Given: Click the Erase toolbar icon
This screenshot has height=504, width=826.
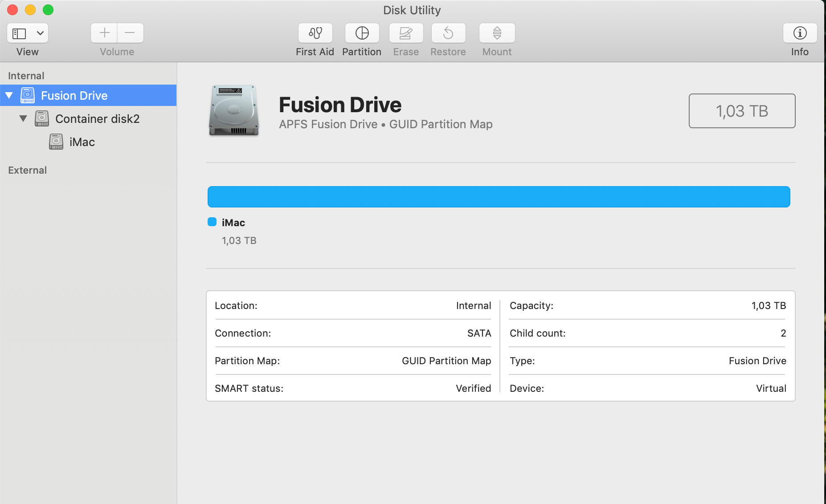Looking at the screenshot, I should coord(405,33).
